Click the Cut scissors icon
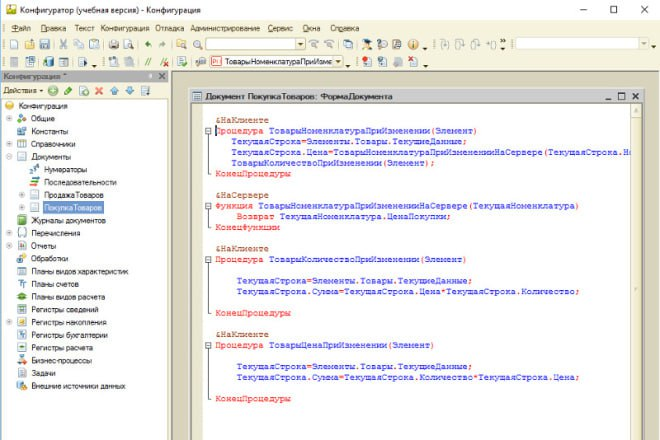The width and height of the screenshot is (660, 440). click(63, 44)
